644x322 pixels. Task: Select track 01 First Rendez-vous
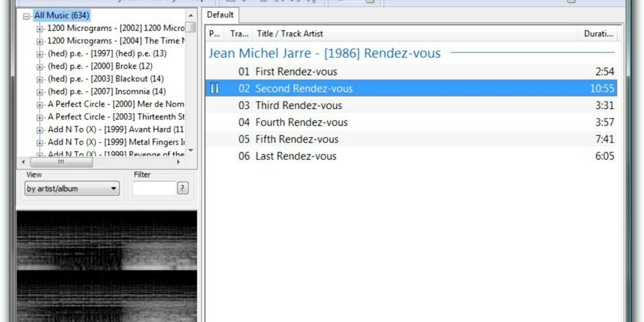[411, 72]
